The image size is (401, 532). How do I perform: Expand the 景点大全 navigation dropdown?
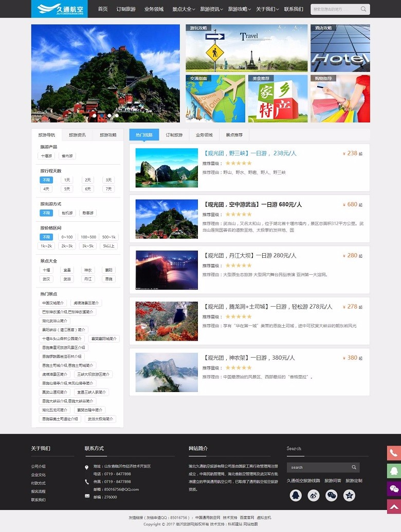click(x=184, y=9)
